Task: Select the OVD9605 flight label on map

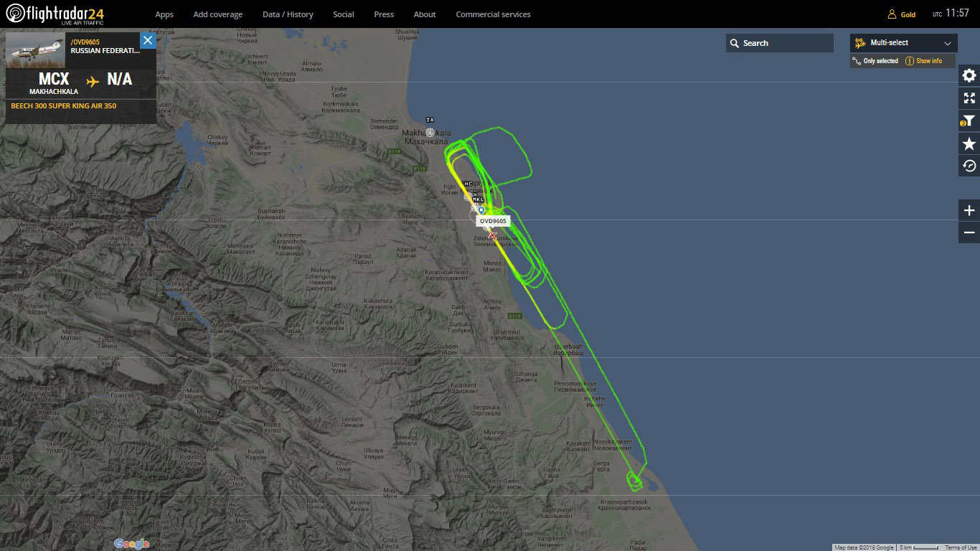Action: coord(494,221)
